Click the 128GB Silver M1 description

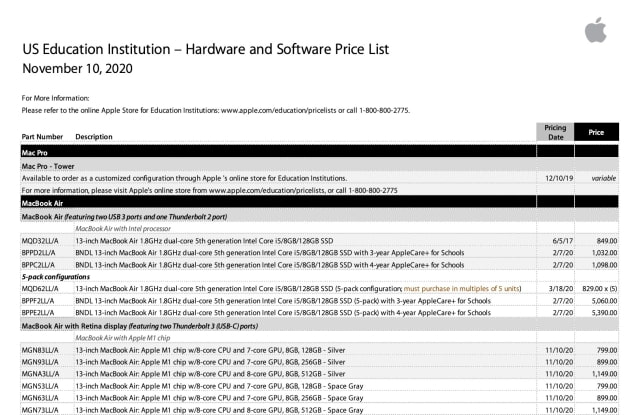tap(210, 350)
